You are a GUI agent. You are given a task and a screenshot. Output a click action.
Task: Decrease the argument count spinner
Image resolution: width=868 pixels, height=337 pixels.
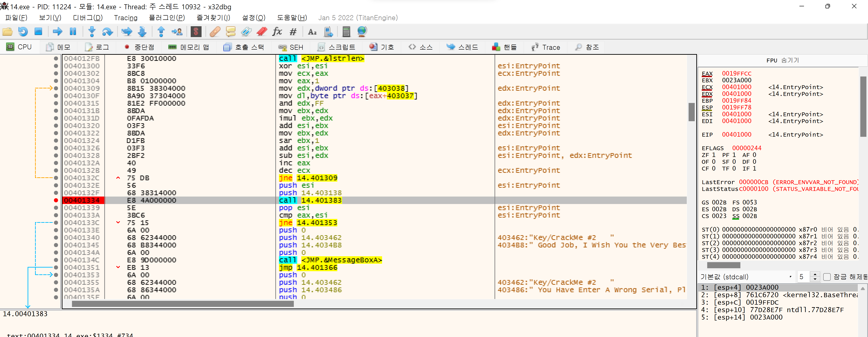pyautogui.click(x=815, y=280)
